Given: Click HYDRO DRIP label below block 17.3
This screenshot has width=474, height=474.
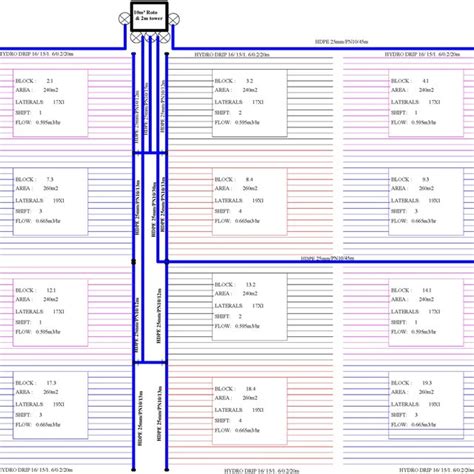Looking at the screenshot, I should click(37, 470).
